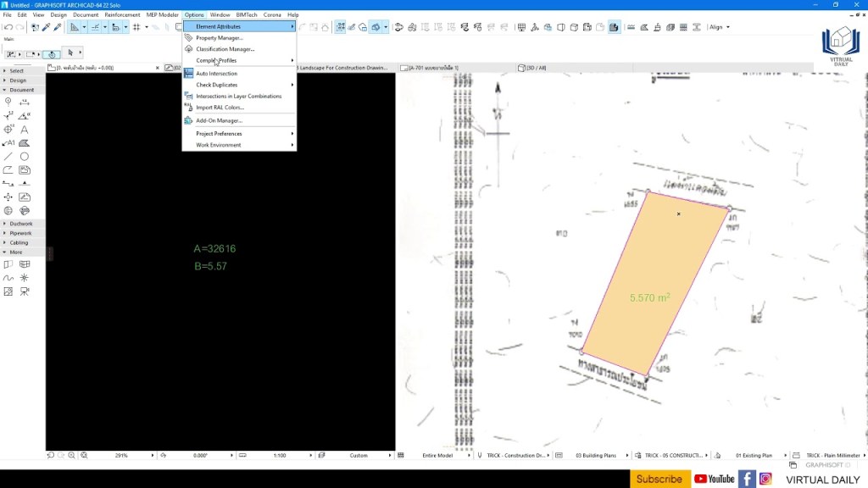
Task: Click the Redo icon
Action: coord(20,28)
